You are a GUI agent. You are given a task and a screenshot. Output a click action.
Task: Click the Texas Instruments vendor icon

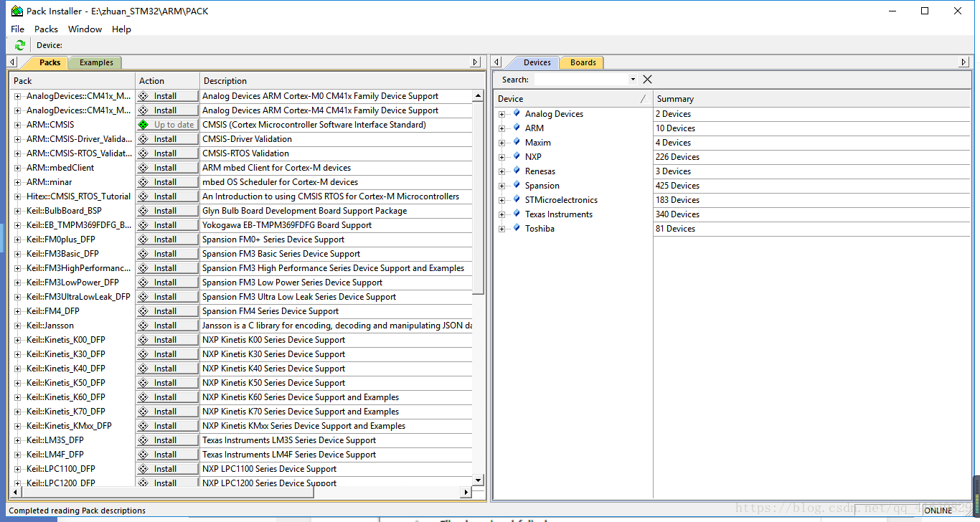point(517,214)
